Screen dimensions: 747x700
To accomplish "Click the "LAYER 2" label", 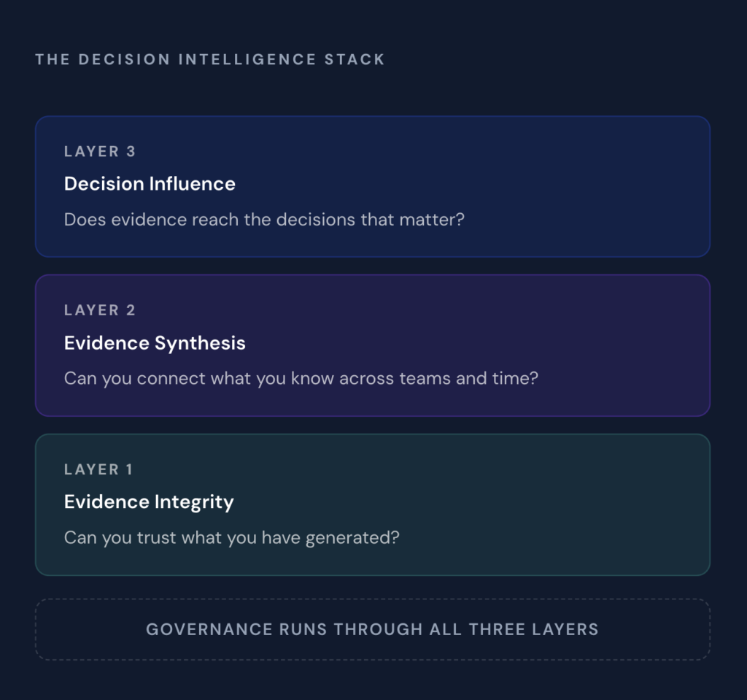I will pyautogui.click(x=100, y=310).
